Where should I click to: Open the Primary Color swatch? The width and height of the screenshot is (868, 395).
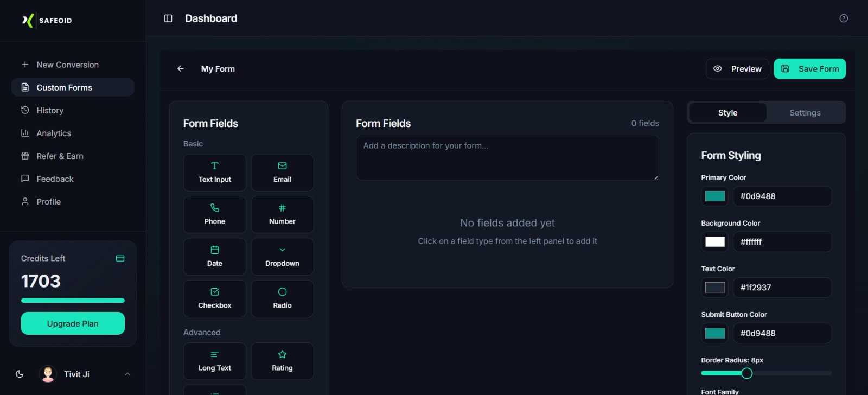pos(714,196)
